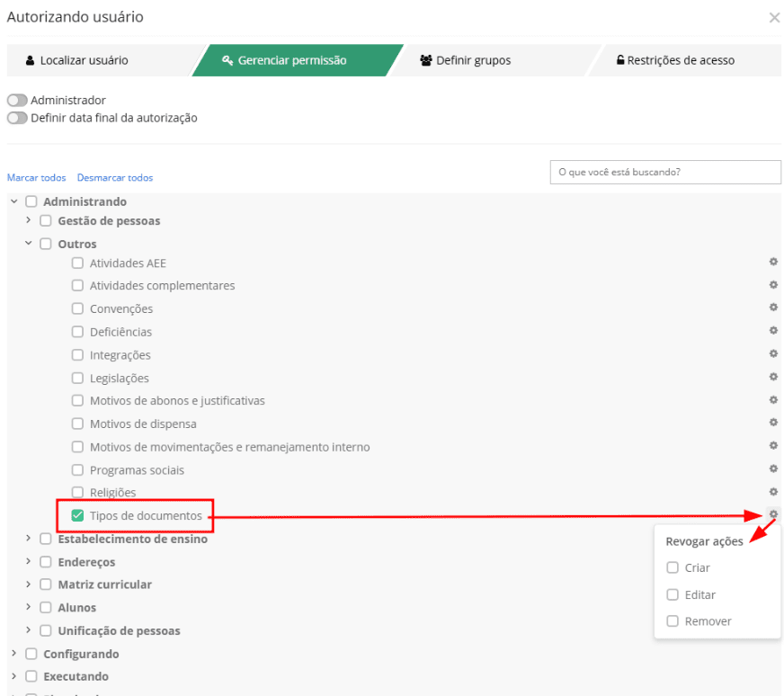Image resolution: width=784 pixels, height=696 pixels.
Task: Tick the Convenções permission checkbox
Action: coord(77,308)
